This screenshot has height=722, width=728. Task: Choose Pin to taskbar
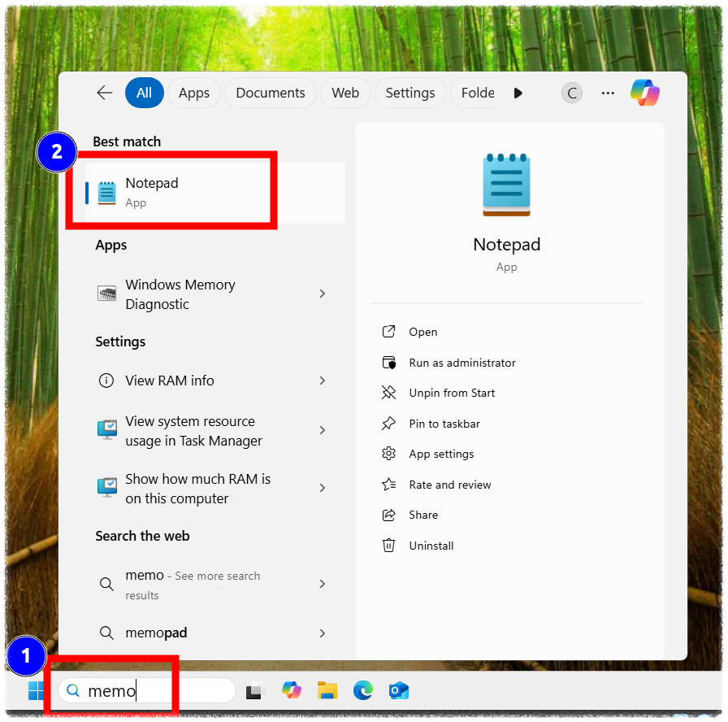click(x=506, y=424)
